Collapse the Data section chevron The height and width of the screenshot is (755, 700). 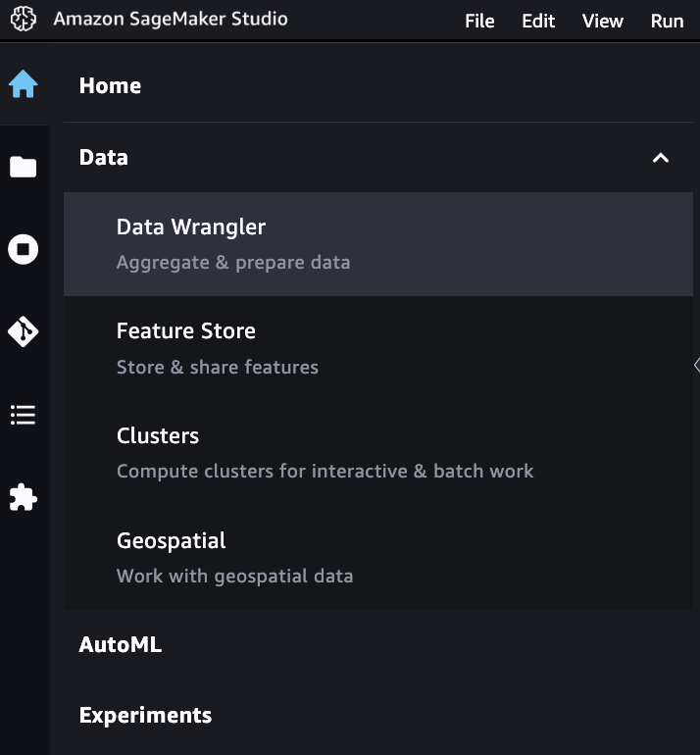click(x=661, y=158)
